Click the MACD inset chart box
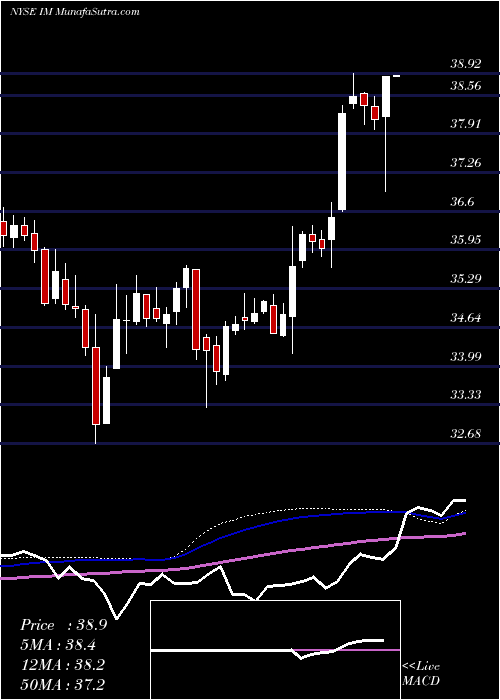500x700 pixels. coord(275,650)
